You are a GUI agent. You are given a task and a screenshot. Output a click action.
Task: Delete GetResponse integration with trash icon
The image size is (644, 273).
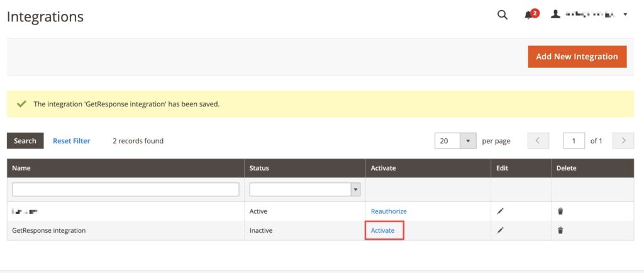560,230
